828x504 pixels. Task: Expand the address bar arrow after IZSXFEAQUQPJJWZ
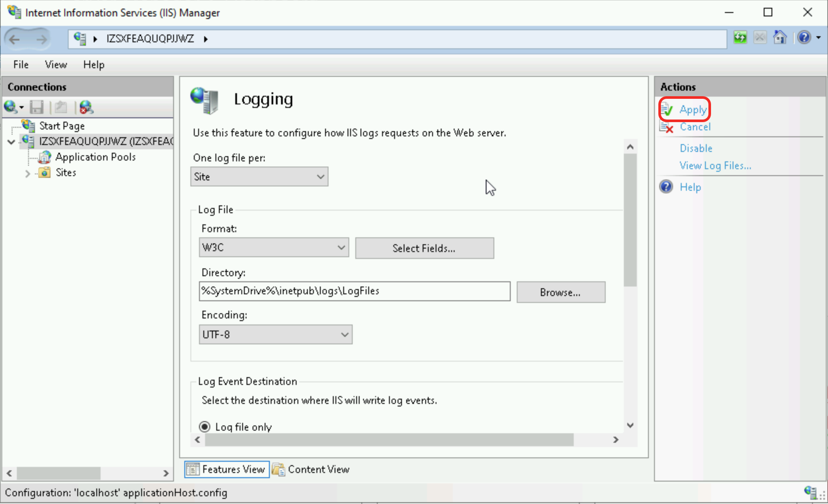click(x=206, y=39)
